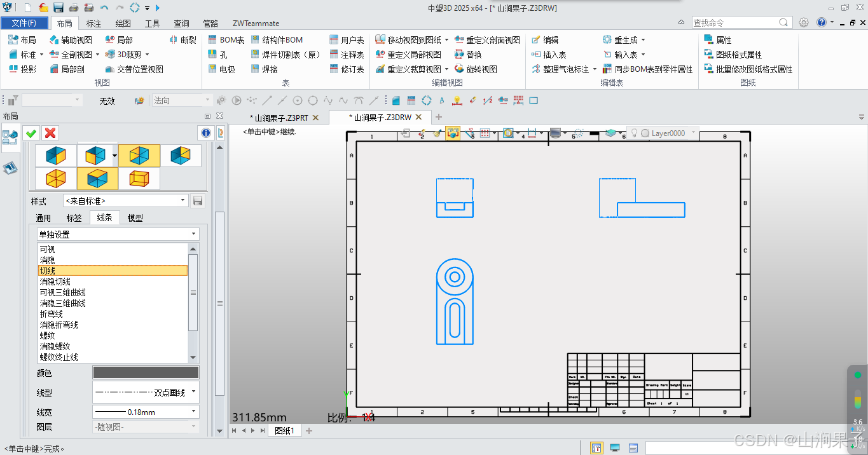Image resolution: width=868 pixels, height=455 pixels.
Task: Open the 法向 direction dropdown
Action: click(x=182, y=100)
